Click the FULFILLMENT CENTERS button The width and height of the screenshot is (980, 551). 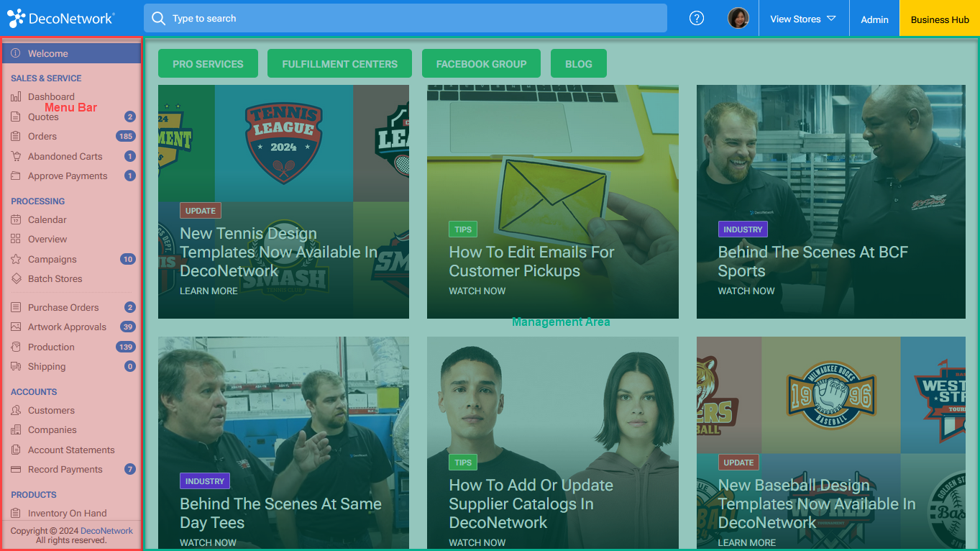pyautogui.click(x=339, y=63)
